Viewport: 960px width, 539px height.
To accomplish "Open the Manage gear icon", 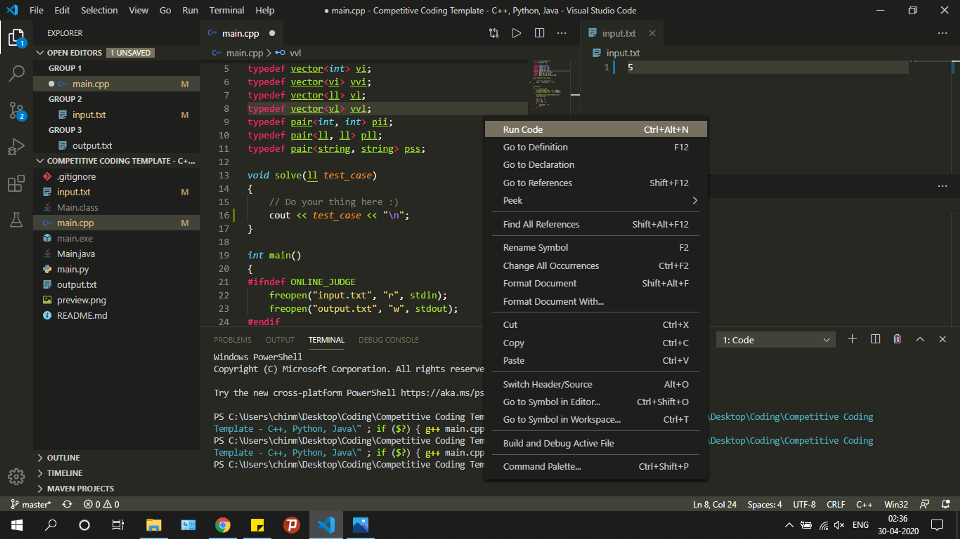I will pyautogui.click(x=16, y=476).
